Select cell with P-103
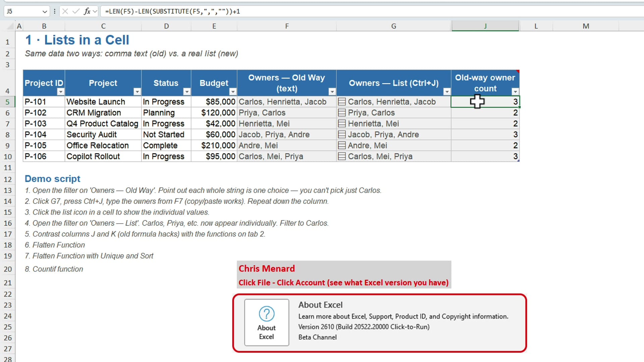Viewport: 644px width, 362px height. [44, 124]
